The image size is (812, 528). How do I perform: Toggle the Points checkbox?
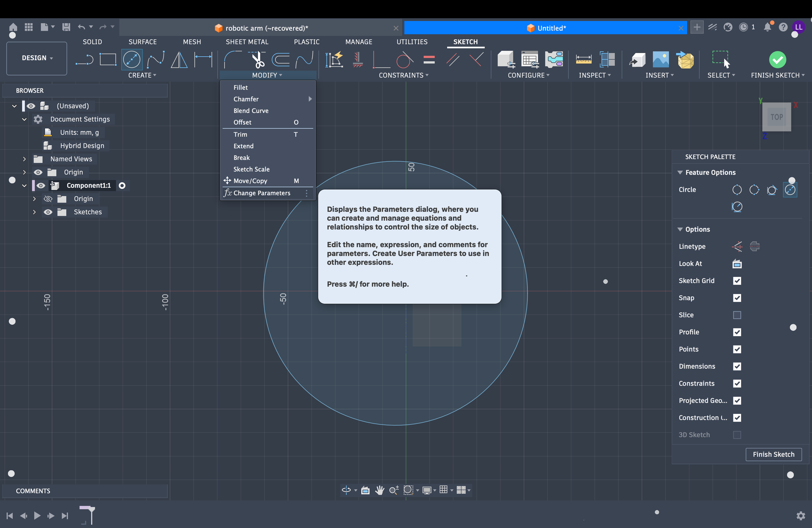(737, 349)
